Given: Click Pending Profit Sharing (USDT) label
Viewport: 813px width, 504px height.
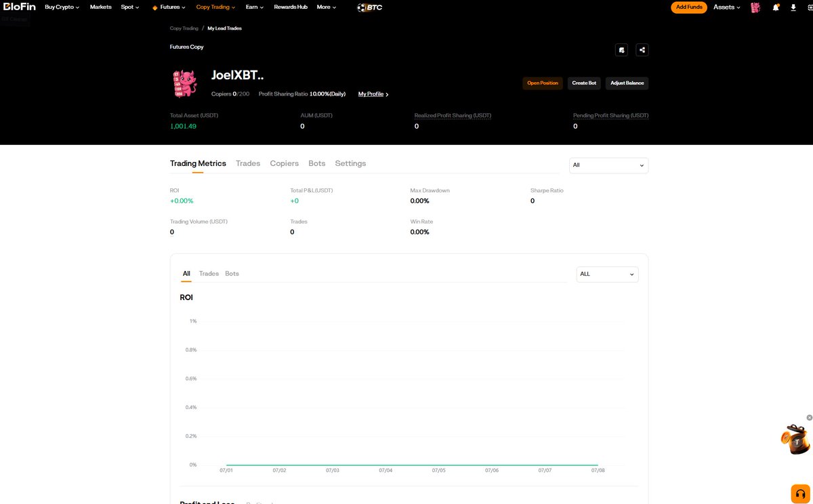Looking at the screenshot, I should 610,116.
